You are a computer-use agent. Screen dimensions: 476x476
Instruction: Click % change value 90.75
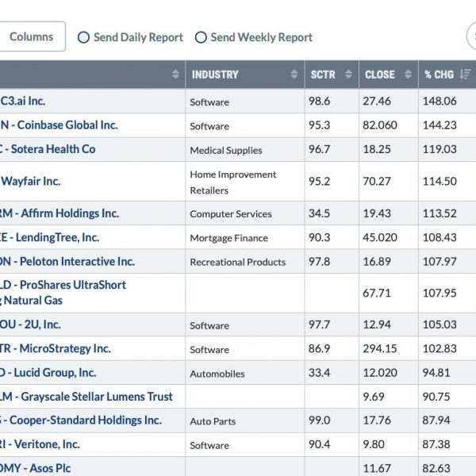[436, 397]
